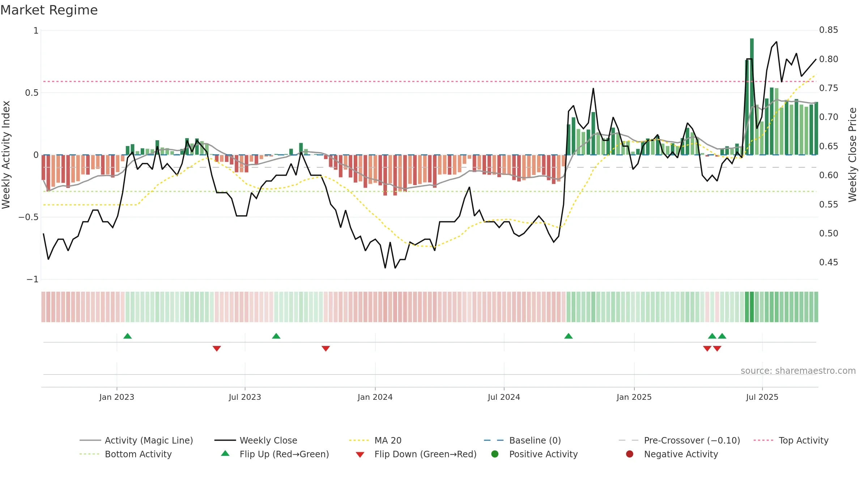Click the 0.45 price axis tick label

coord(829,262)
